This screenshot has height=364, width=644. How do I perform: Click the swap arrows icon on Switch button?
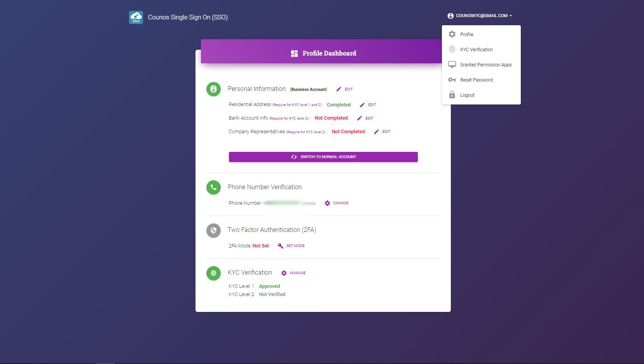click(294, 157)
